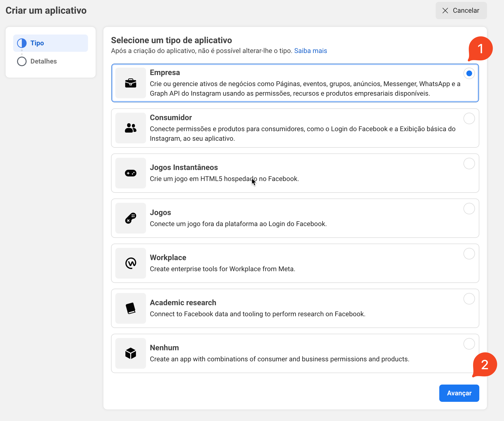
Task: Click the Nenhum cube icon
Action: tap(131, 353)
